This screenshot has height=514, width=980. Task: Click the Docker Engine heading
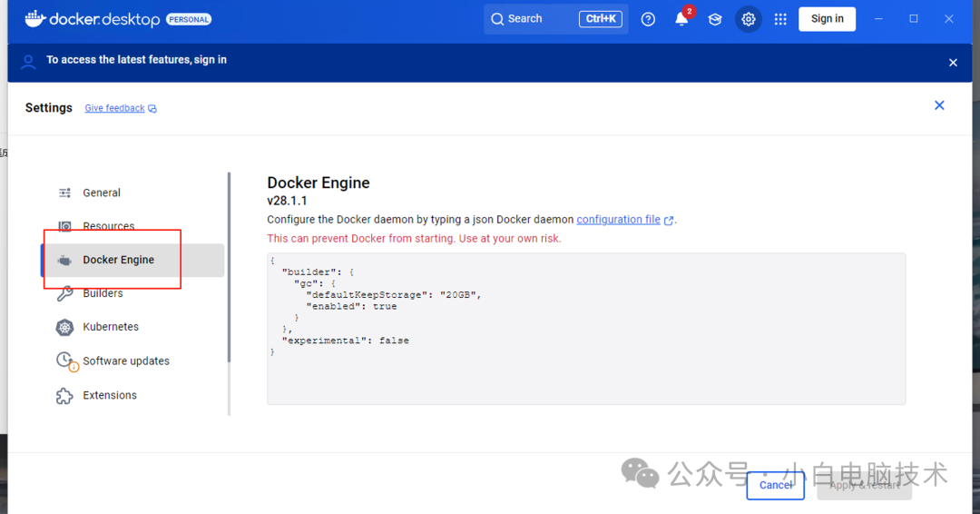tap(318, 183)
